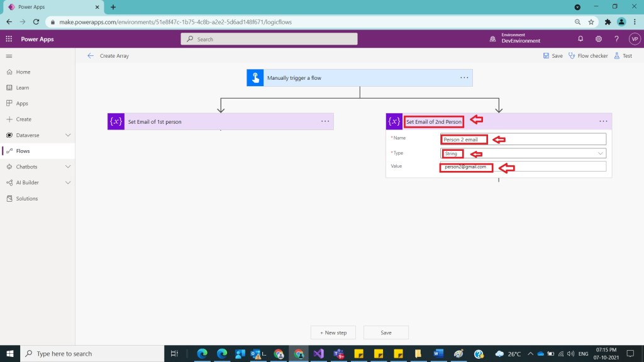Click the Value field with person2@gmail.com
The image size is (644, 362).
(x=523, y=167)
